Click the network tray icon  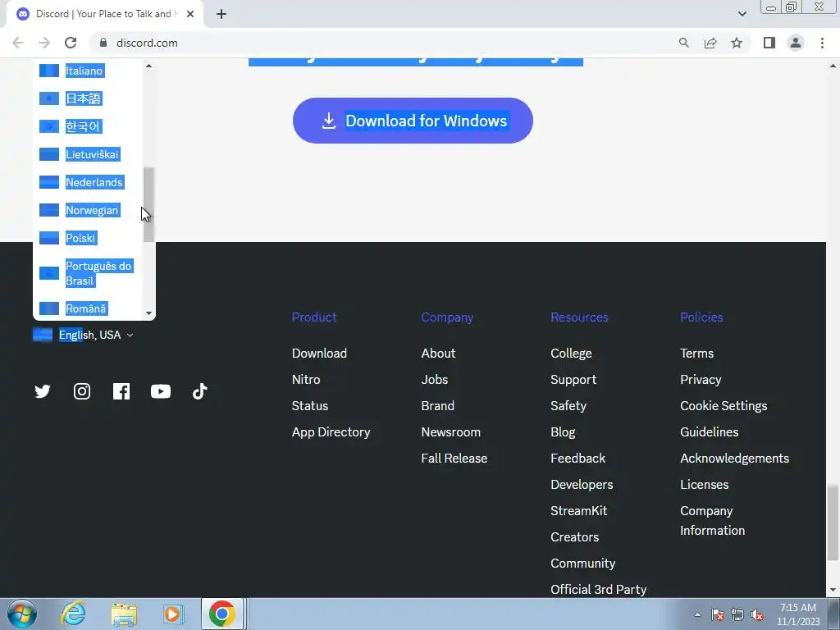point(737,614)
